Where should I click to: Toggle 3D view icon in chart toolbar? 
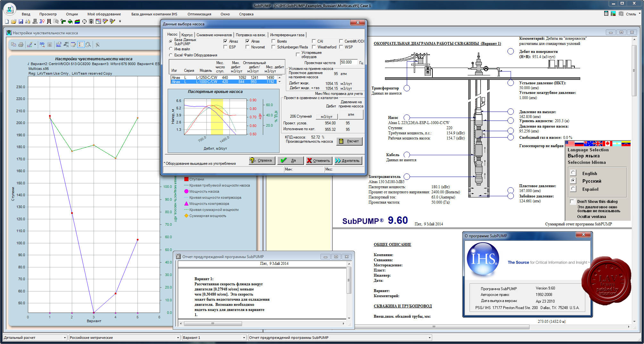(x=42, y=45)
